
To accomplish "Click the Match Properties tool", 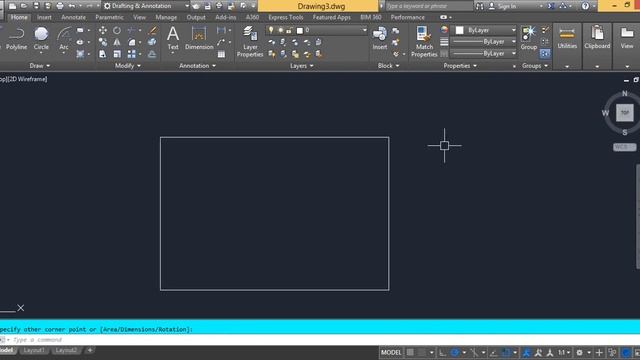I will point(424,41).
